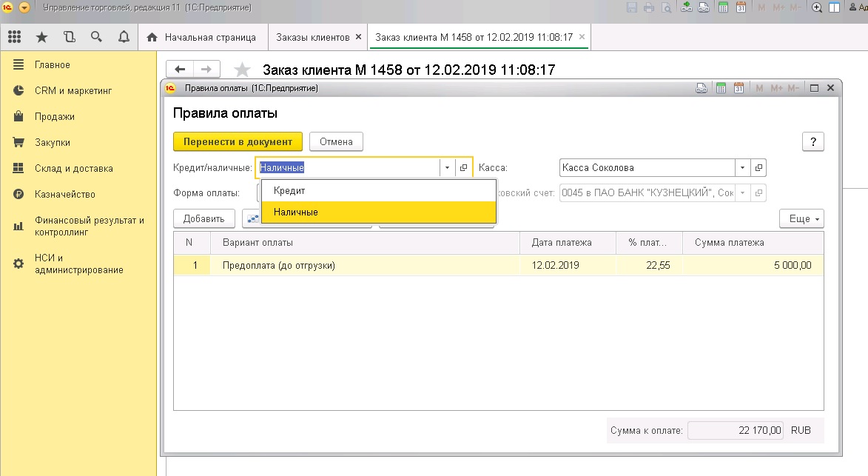
Task: Click calculator icon in dialog title bar
Action: (x=720, y=88)
